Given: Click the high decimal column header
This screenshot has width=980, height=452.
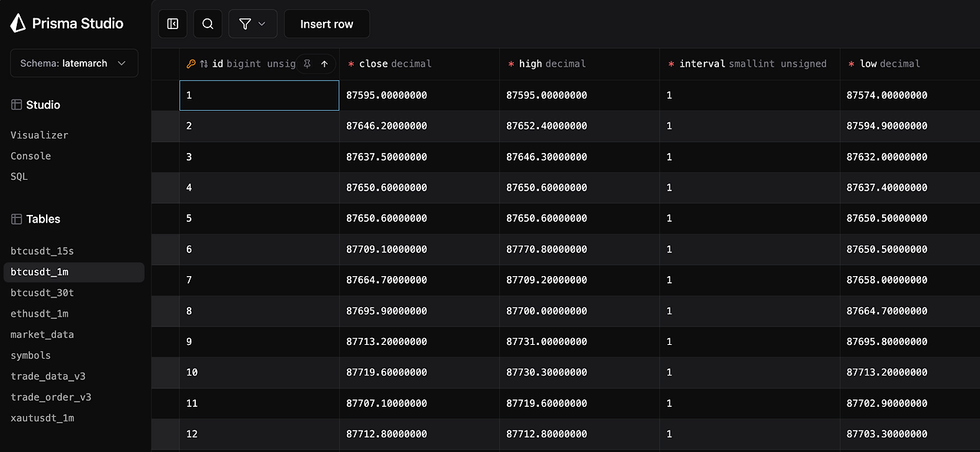Looking at the screenshot, I should 580,63.
